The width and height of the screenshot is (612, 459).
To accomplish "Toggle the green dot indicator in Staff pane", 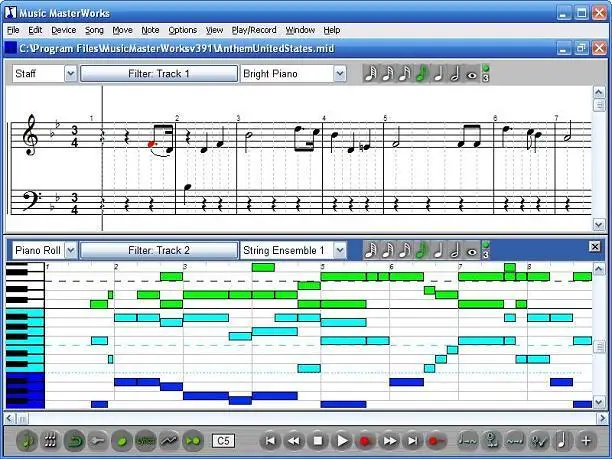I will point(486,69).
